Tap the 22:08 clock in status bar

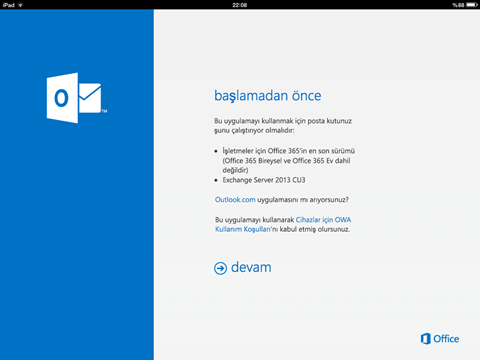tap(240, 5)
